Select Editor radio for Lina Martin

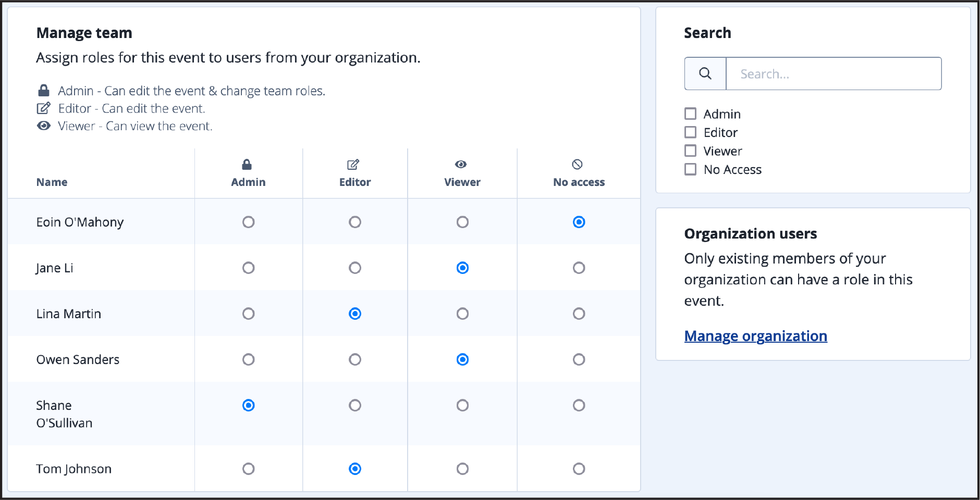coord(355,314)
